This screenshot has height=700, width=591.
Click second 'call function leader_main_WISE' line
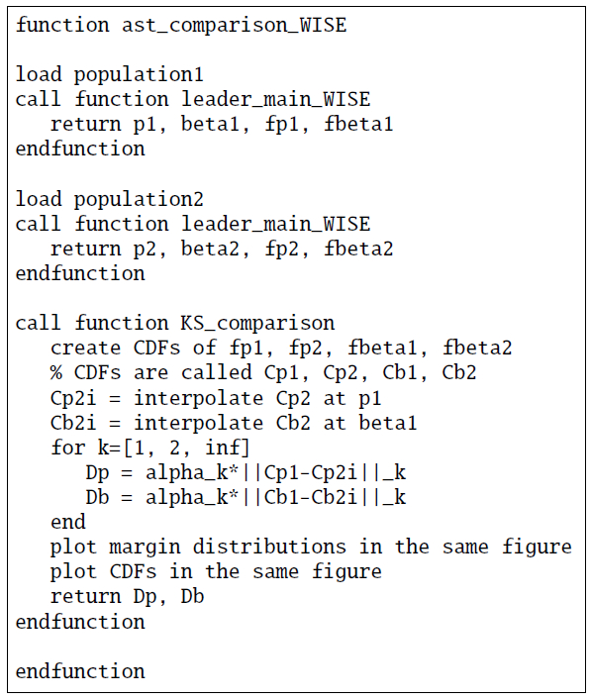[x=193, y=224]
